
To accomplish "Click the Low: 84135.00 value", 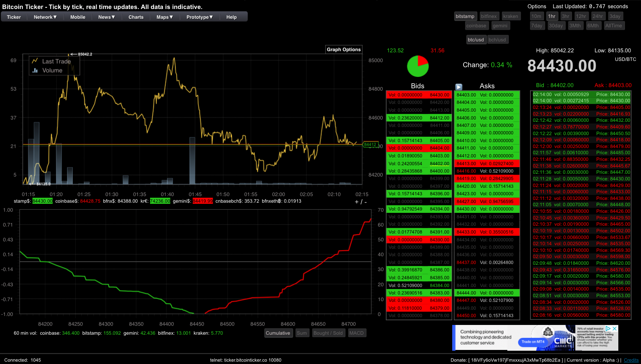I will tap(612, 50).
